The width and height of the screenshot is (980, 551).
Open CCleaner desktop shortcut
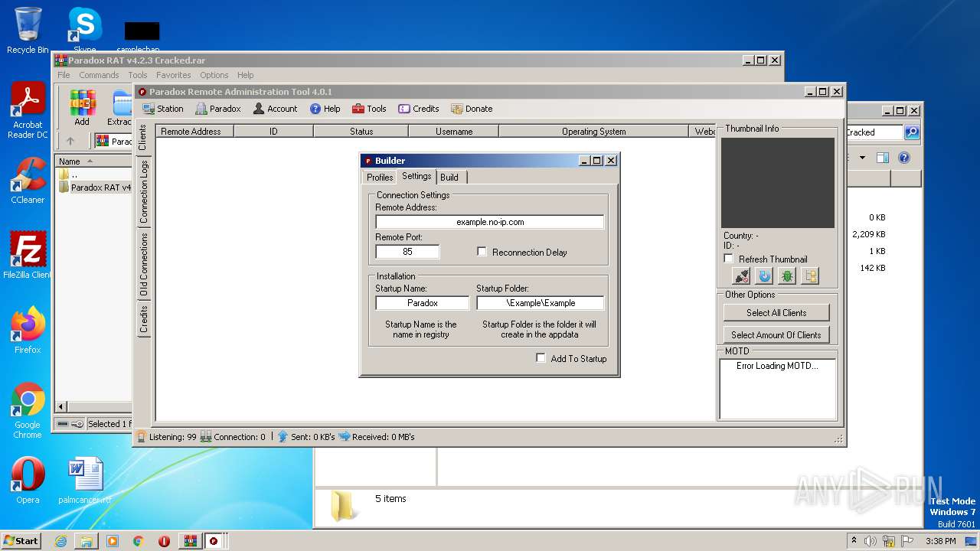point(28,181)
